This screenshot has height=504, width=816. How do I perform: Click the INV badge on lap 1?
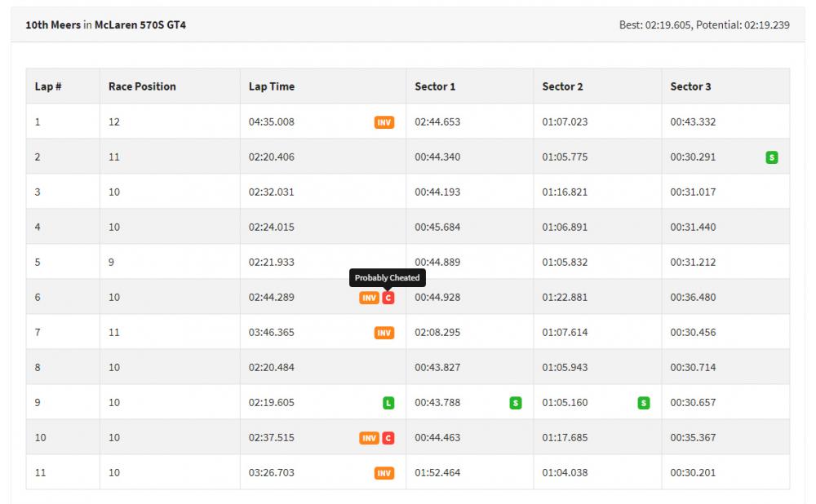point(384,122)
